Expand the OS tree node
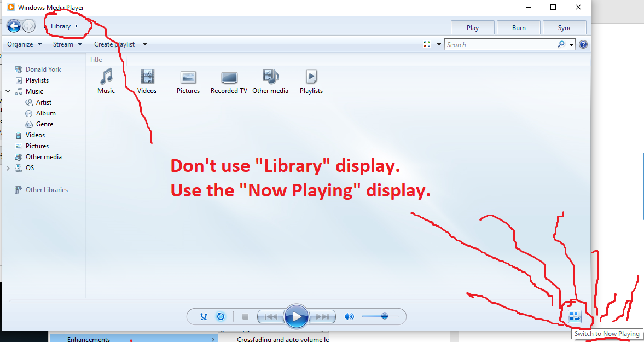644x342 pixels. coord(8,168)
